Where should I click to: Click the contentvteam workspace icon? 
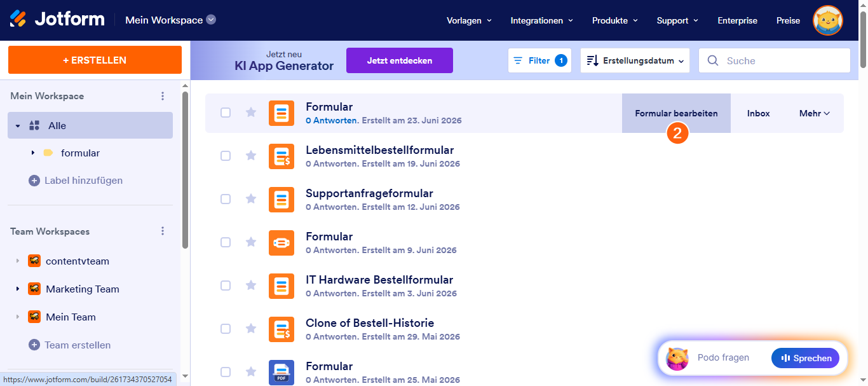point(34,261)
